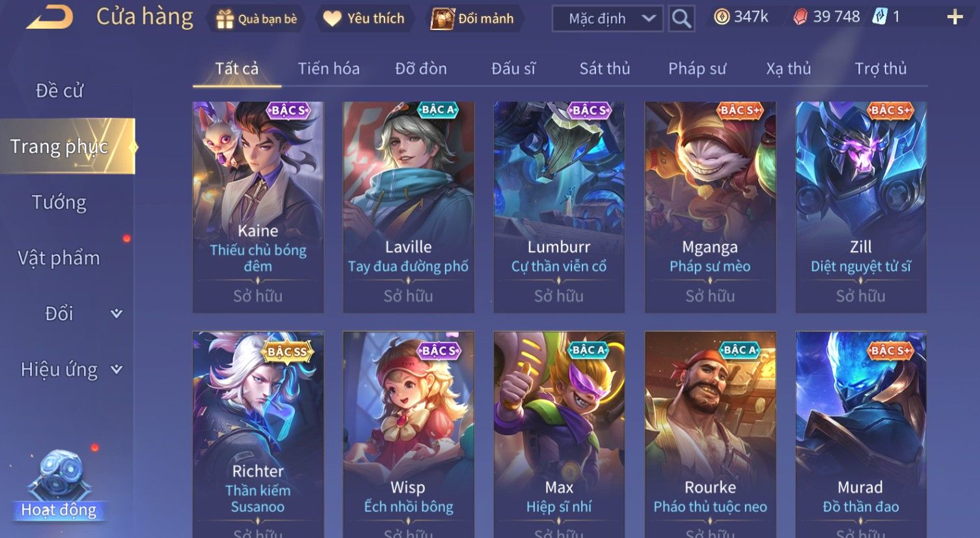Open Yêu thích favorites list
Screen dimensions: 980x538
click(x=364, y=19)
